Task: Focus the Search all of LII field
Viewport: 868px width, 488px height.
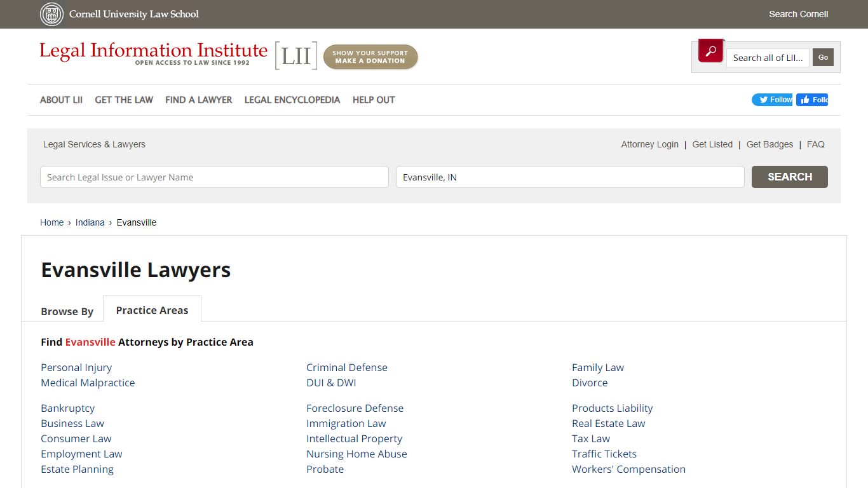Action: 768,58
